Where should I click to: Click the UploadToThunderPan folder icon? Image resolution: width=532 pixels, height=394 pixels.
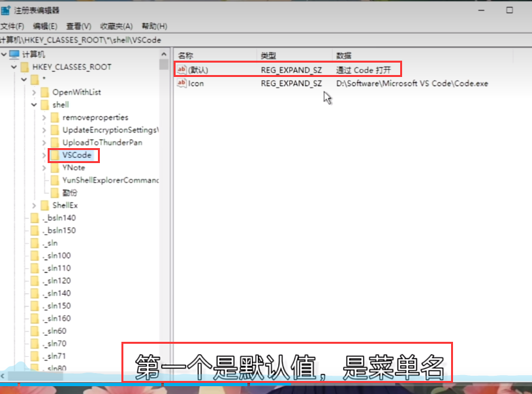pos(55,142)
